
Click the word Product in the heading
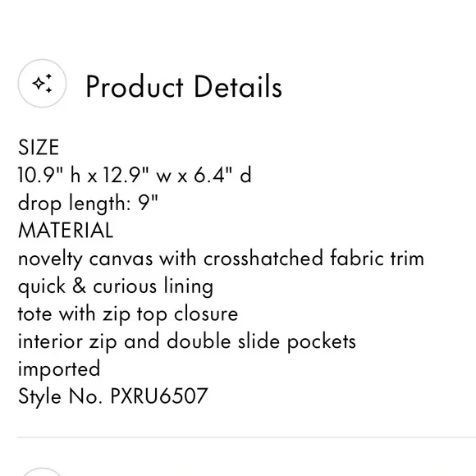coord(135,86)
